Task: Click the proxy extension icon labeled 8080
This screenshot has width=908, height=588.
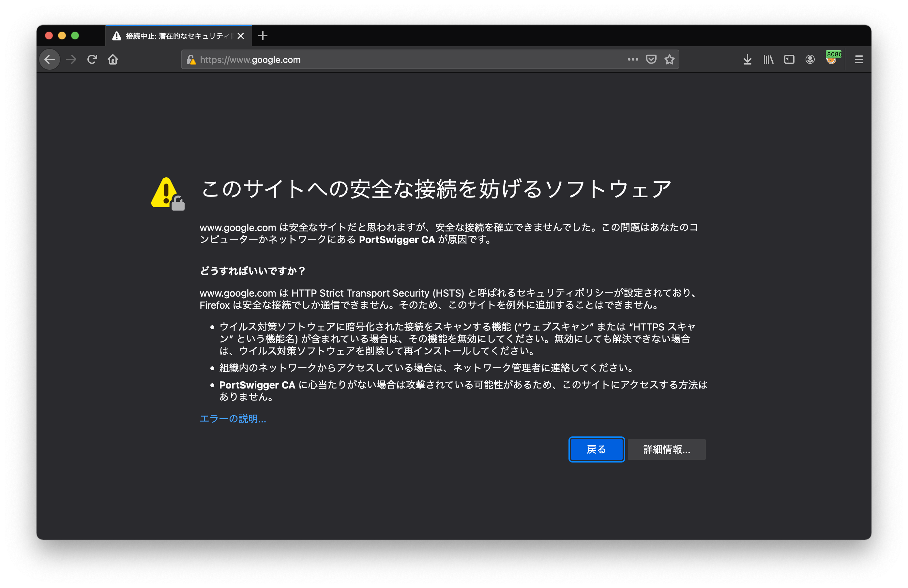Action: (x=833, y=58)
